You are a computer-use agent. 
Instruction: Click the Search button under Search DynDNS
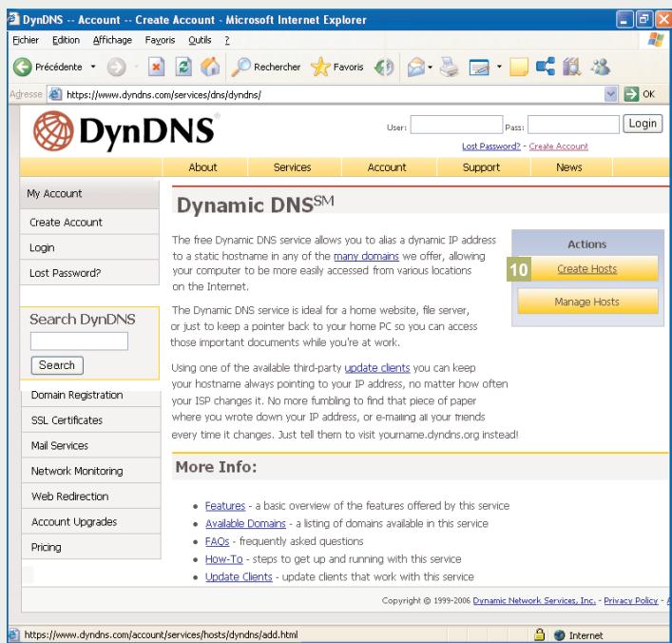(x=57, y=365)
